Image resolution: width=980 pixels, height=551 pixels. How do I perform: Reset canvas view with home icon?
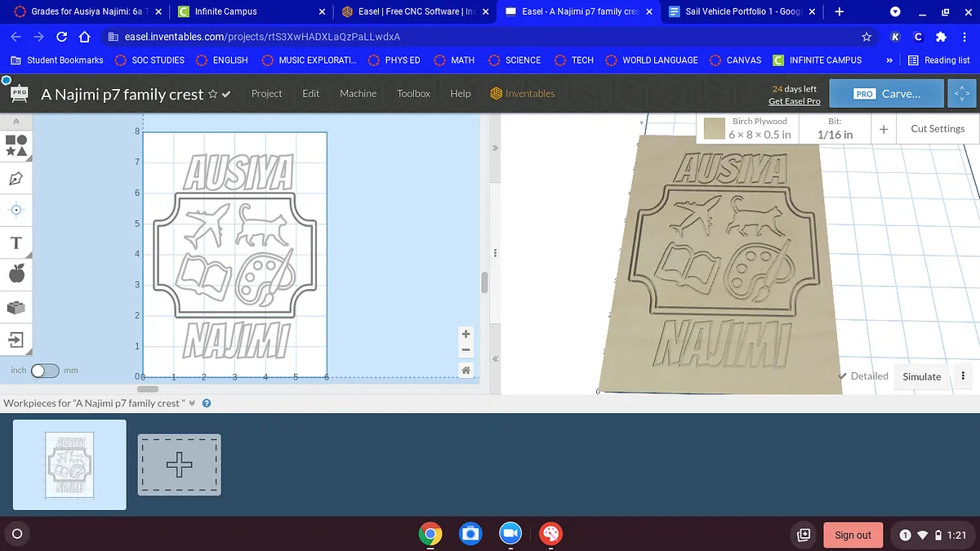pos(465,371)
